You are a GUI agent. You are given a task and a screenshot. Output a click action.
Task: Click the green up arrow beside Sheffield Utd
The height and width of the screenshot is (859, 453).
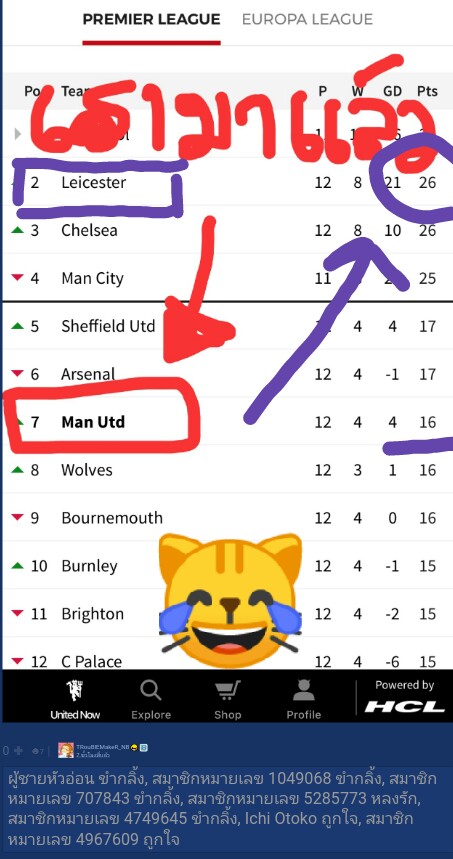(x=18, y=326)
